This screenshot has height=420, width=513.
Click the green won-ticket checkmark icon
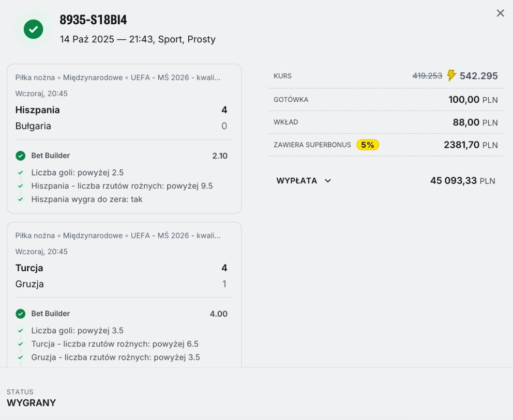click(x=33, y=29)
